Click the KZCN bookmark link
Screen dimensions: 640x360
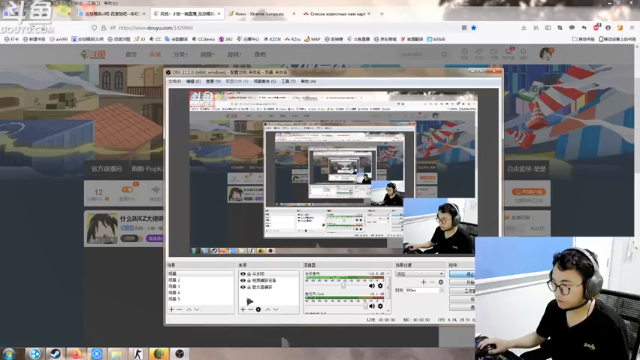tap(272, 39)
